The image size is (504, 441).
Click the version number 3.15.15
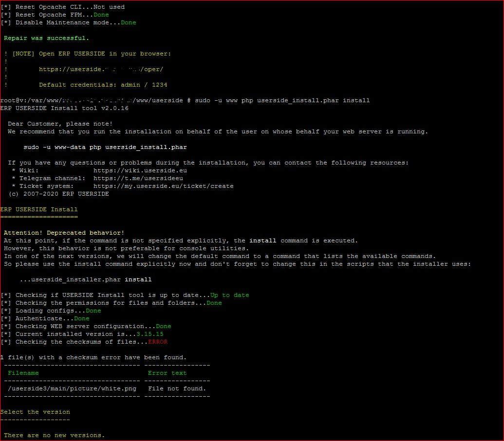pyautogui.click(x=150, y=334)
